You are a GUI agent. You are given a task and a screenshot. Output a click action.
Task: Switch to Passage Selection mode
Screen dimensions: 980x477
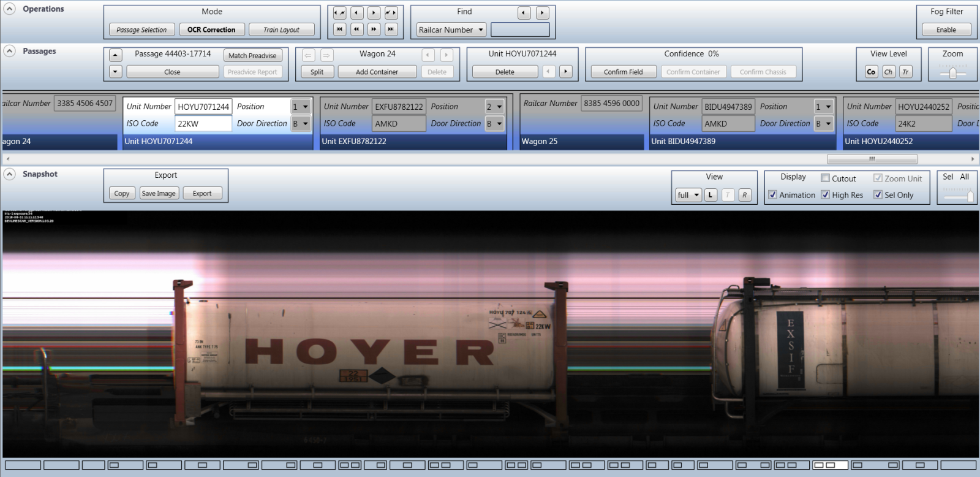coord(141,29)
